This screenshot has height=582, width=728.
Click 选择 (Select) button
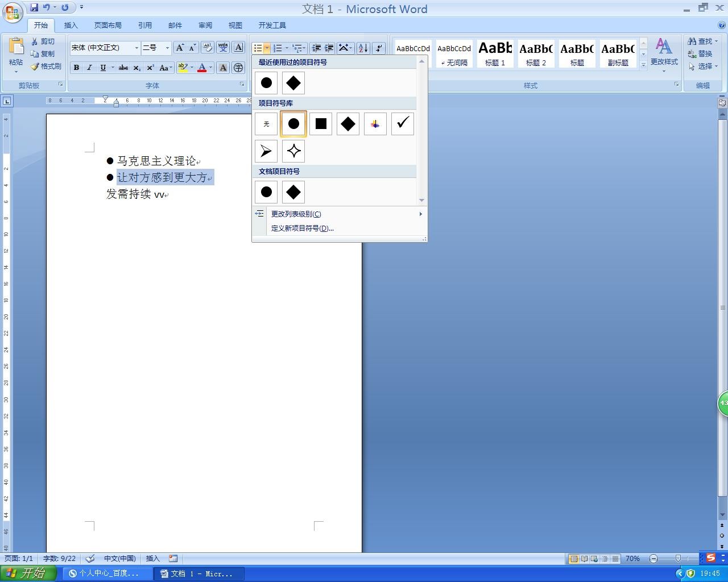(703, 66)
